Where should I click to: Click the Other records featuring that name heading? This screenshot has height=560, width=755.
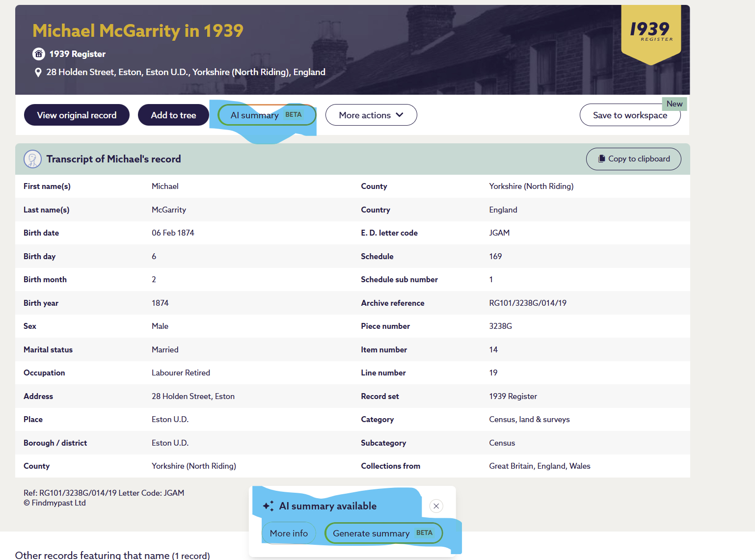tap(112, 555)
